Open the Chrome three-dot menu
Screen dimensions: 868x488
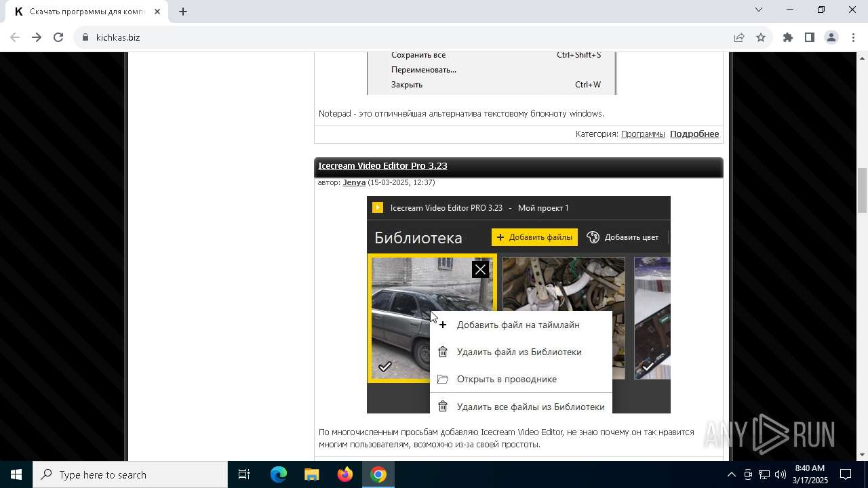(852, 37)
